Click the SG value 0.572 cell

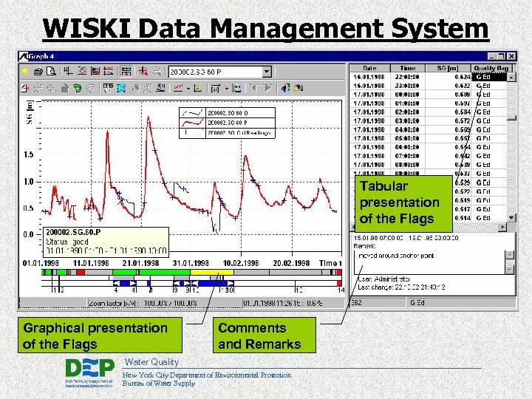pyautogui.click(x=448, y=121)
